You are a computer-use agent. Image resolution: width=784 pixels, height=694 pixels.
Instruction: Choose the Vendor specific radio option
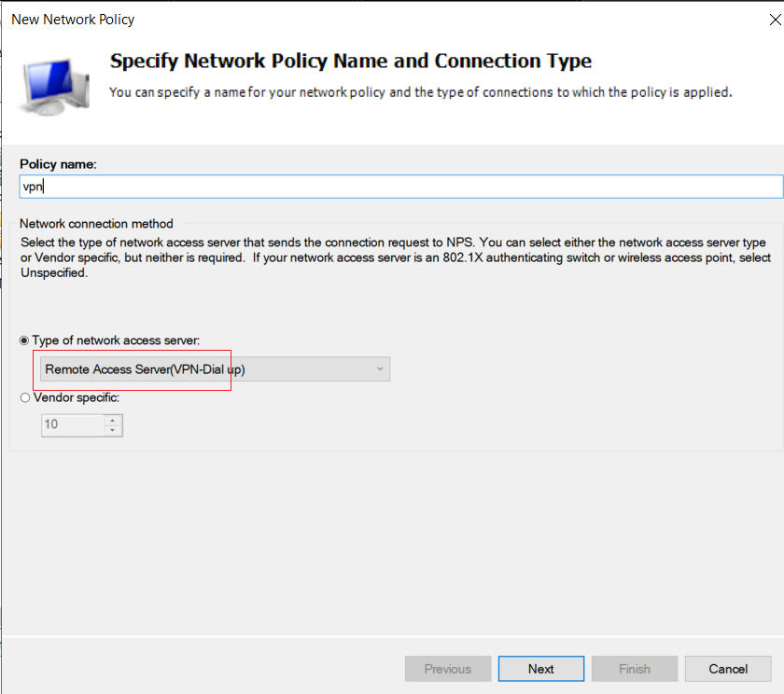pos(25,397)
